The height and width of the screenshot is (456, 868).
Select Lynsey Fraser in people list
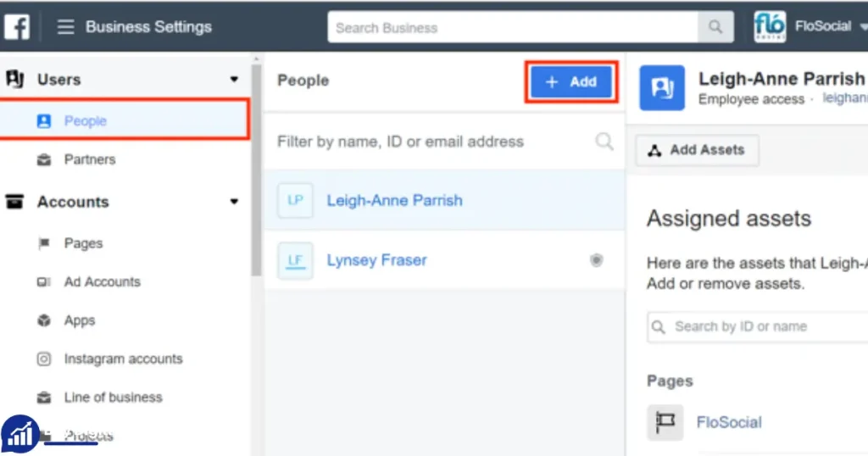[x=445, y=260]
